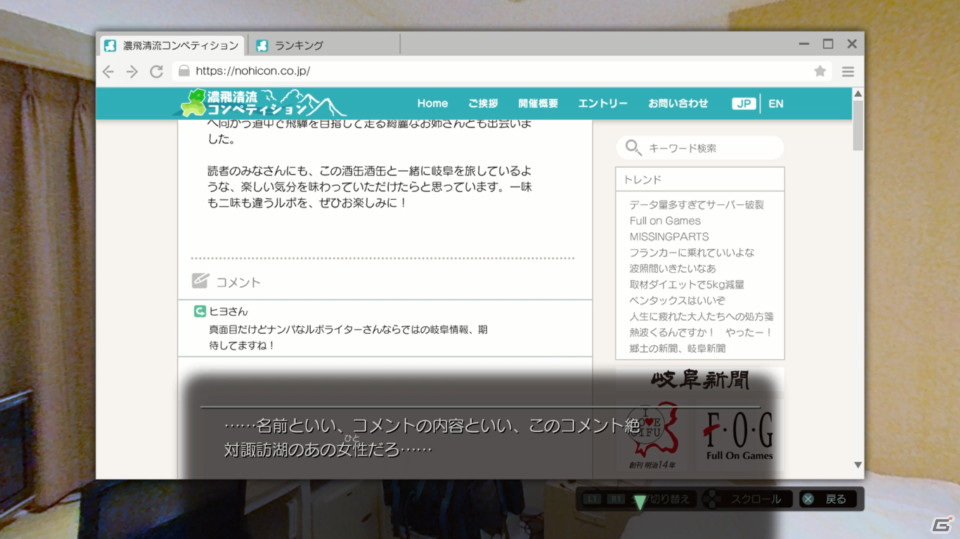Screen dimensions: 960x539
Task: Click the padlock icon in address bar
Action: (x=184, y=71)
